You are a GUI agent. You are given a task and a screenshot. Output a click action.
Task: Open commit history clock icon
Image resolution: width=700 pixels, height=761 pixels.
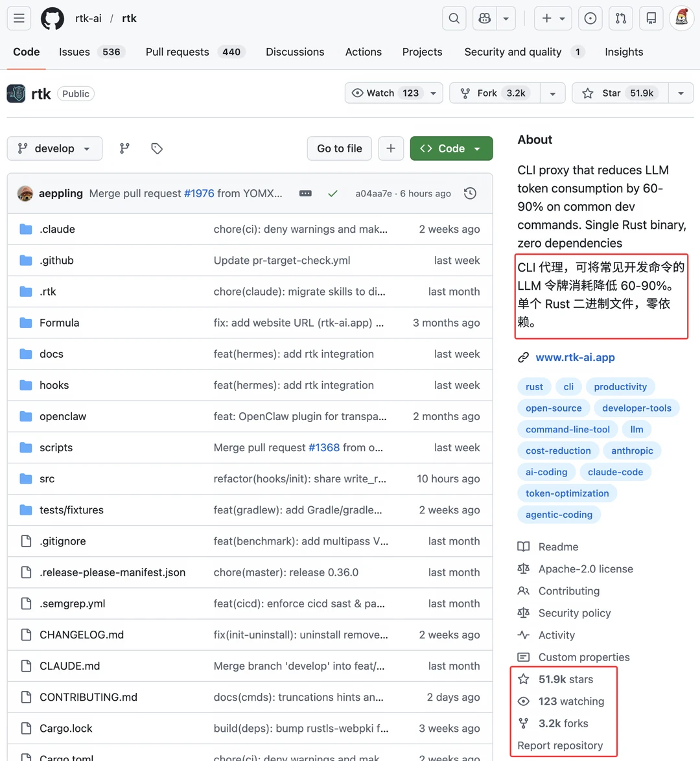(470, 194)
